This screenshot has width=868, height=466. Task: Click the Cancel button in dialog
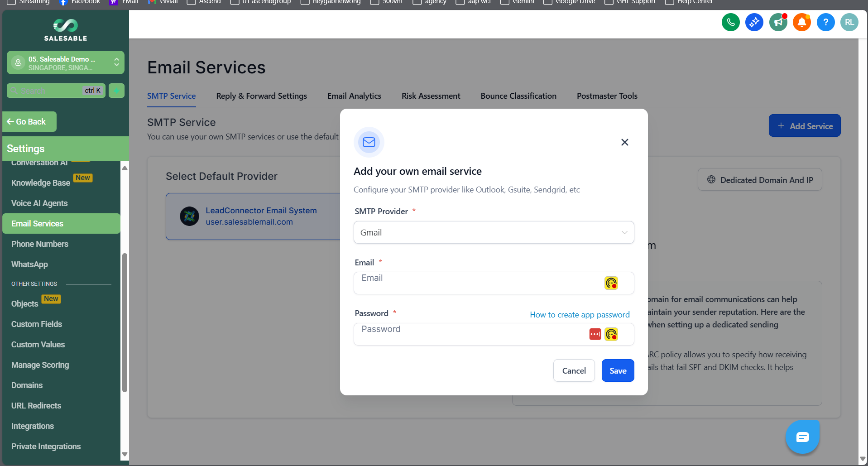coord(574,370)
